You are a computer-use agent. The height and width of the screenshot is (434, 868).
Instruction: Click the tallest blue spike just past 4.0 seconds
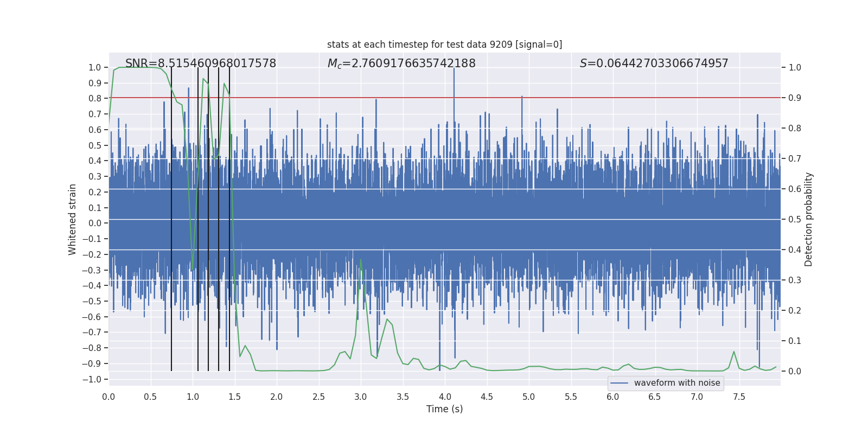(454, 71)
